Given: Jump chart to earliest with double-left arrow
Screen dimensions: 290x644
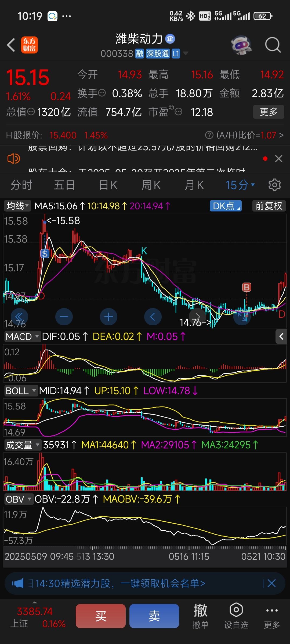Looking at the screenshot, I should tap(19, 317).
